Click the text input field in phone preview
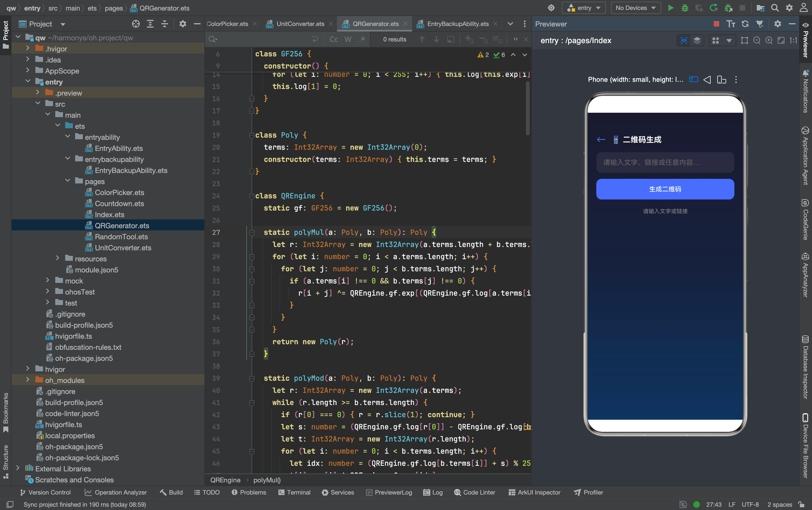This screenshot has height=510, width=812. click(665, 162)
